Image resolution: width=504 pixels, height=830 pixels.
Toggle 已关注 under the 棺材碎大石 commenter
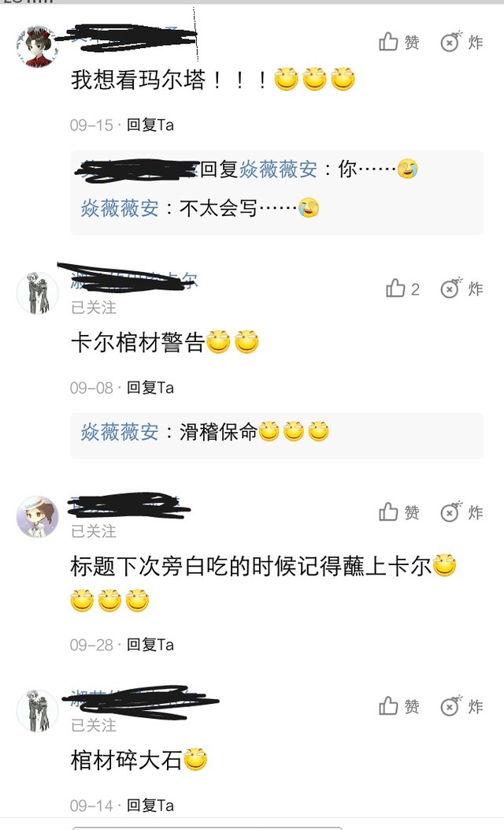point(94,725)
